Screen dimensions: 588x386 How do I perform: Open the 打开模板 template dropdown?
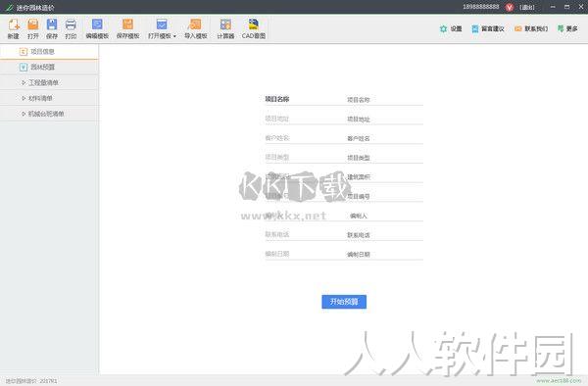(162, 28)
